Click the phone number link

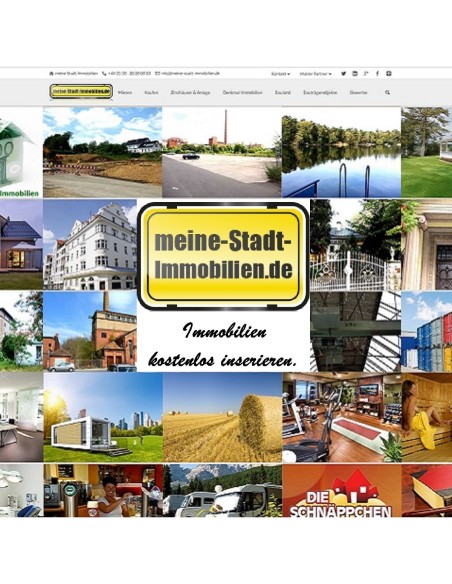click(x=129, y=74)
